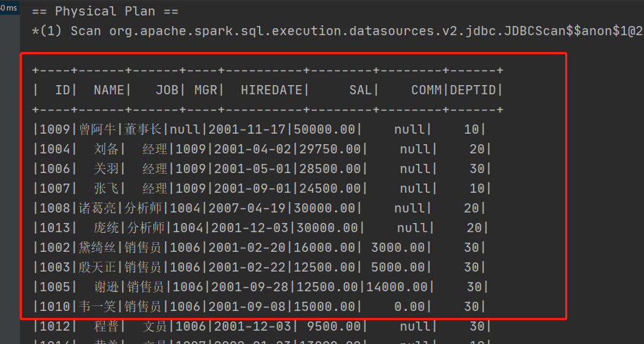This screenshot has width=644, height=344.
Task: Click ID value 1007
Action: [x=55, y=189]
